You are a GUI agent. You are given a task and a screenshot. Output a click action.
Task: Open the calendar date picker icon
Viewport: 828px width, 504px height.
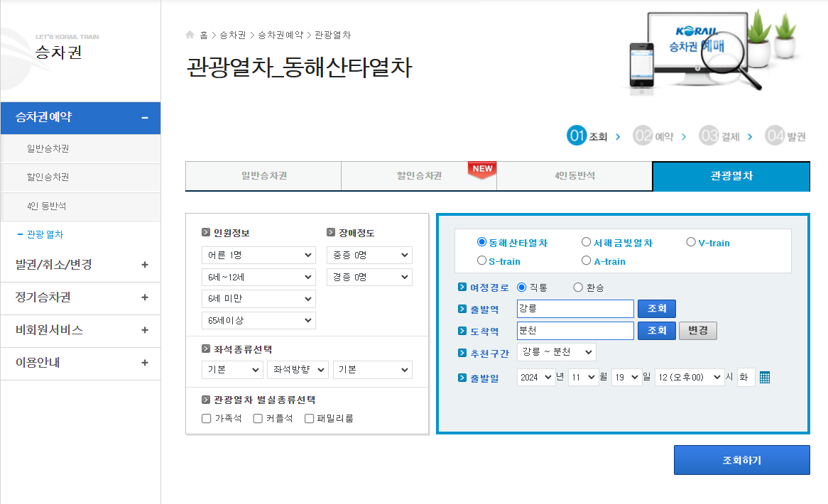tap(764, 378)
